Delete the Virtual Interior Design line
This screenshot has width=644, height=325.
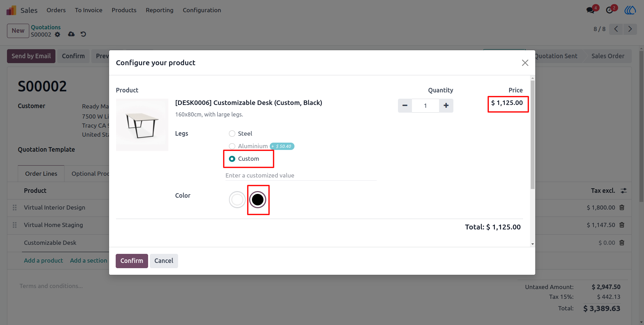622,207
